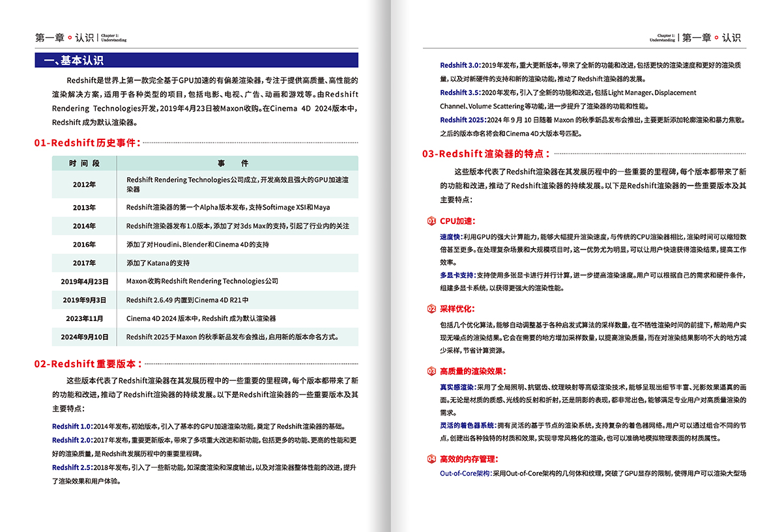
Task: Click the 2012年 row in the history table
Action: pyautogui.click(x=205, y=185)
